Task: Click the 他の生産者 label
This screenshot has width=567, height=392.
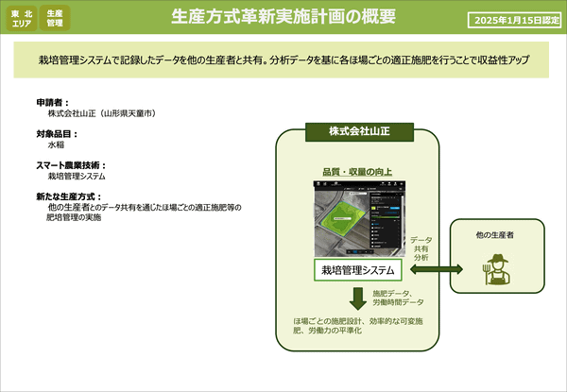Action: [x=495, y=231]
